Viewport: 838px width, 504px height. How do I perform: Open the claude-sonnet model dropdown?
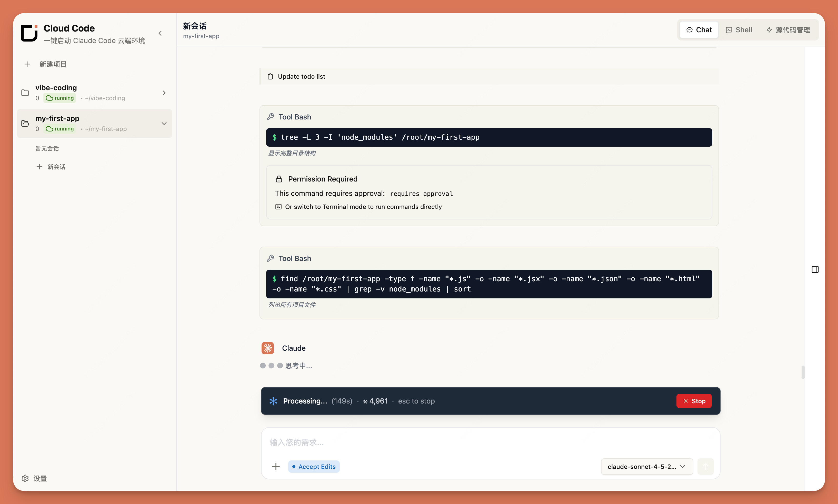pyautogui.click(x=646, y=466)
